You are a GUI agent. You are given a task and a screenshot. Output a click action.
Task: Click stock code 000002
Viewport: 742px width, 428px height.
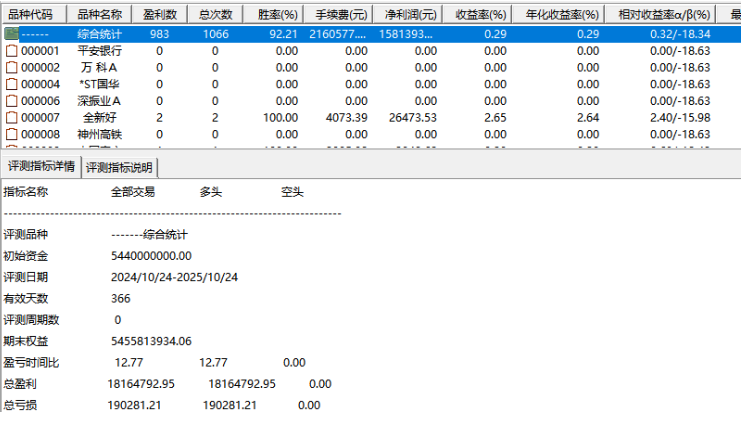[40, 67]
